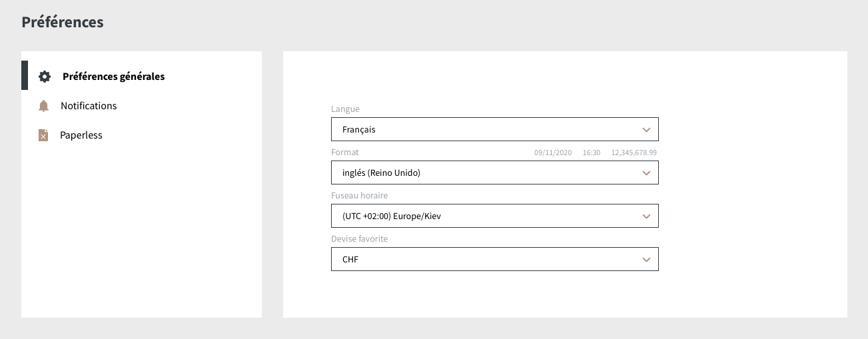The image size is (868, 339).
Task: Click the time format sample 16:30
Action: tap(592, 153)
